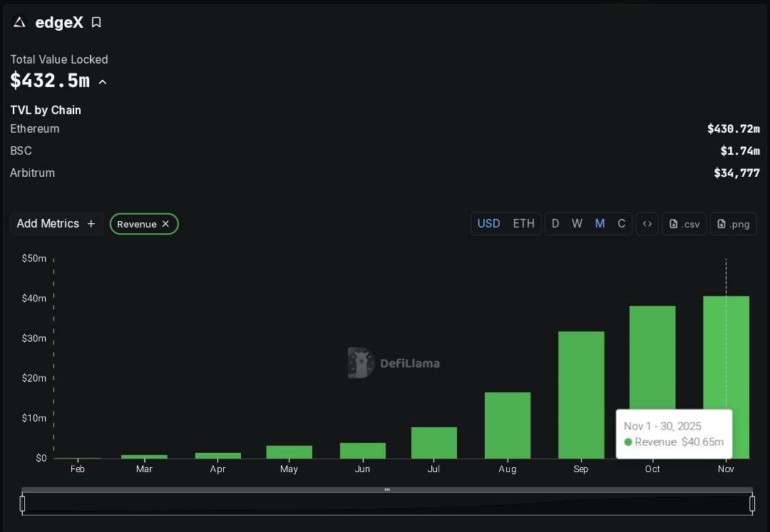This screenshot has height=532, width=770.
Task: Enable cumulative view with the C toggle
Action: coord(621,223)
